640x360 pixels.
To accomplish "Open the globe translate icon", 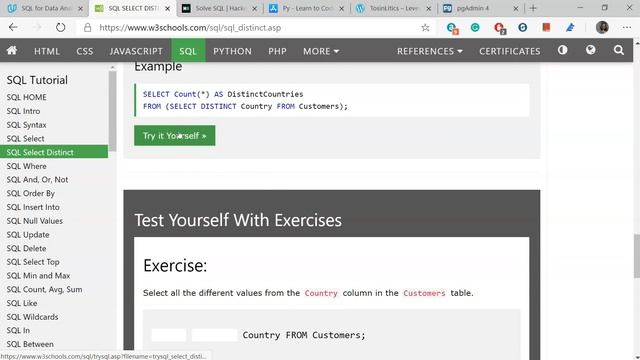I will (591, 50).
